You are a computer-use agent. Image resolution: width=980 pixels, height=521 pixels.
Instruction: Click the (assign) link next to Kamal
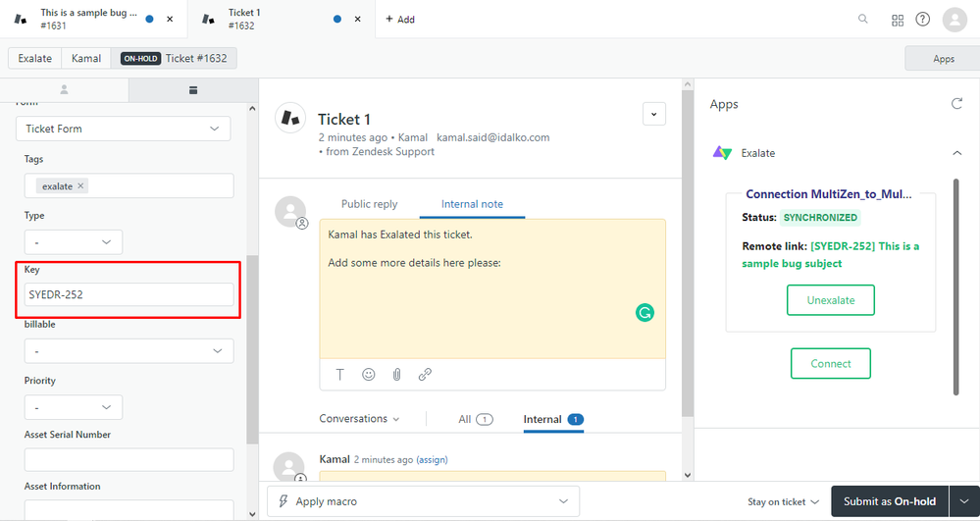click(x=432, y=460)
